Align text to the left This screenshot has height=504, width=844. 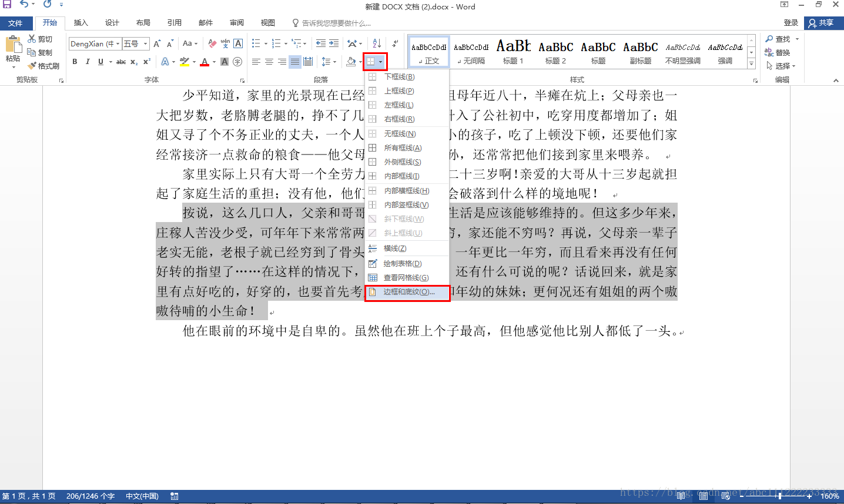point(256,62)
